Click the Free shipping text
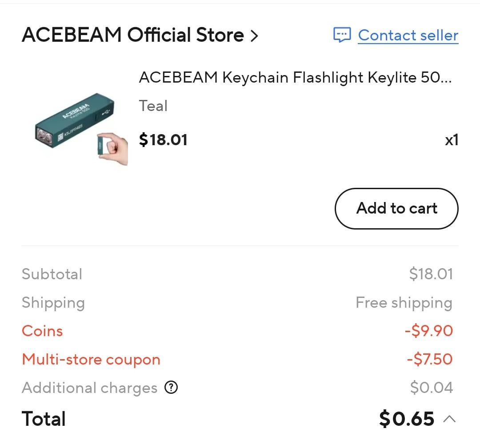480x448 pixels. point(404,303)
